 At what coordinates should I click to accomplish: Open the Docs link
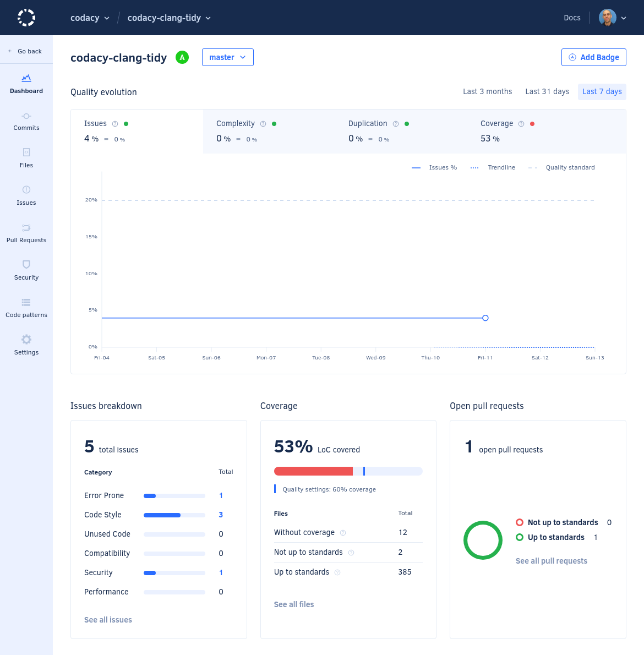click(572, 18)
